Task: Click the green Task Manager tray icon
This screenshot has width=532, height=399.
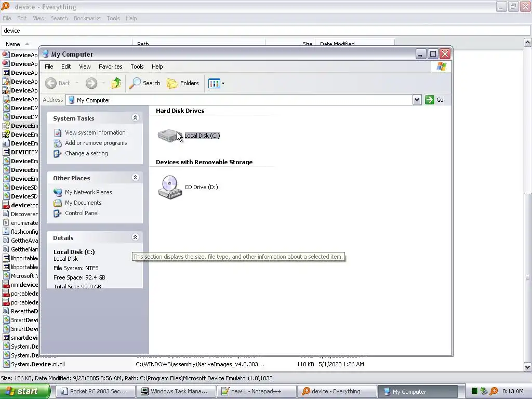Action: coord(475,392)
